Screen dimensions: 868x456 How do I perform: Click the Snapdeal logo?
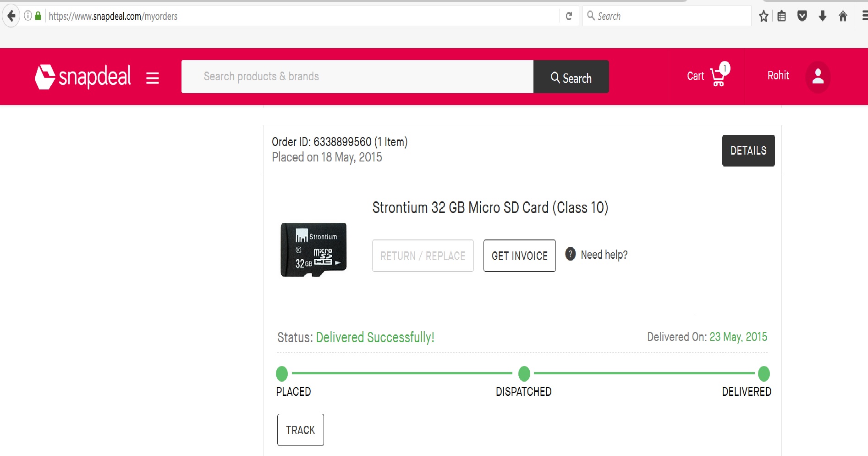[x=83, y=77]
